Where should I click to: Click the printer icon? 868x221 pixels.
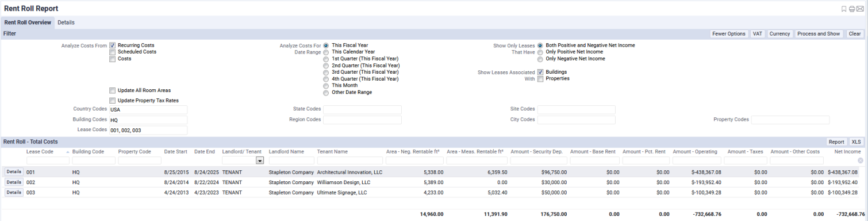852,9
